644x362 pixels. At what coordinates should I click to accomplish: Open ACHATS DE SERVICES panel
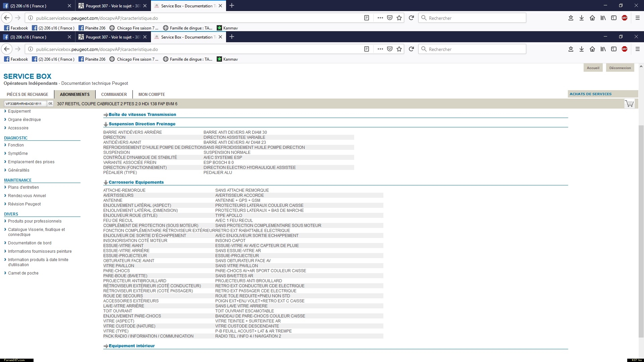(x=590, y=94)
